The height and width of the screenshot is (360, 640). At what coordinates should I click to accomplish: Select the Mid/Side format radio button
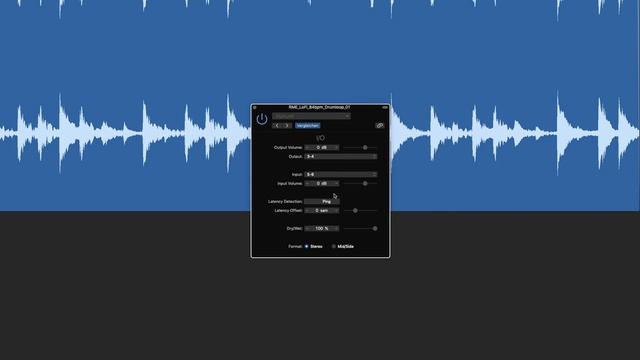tap(333, 247)
